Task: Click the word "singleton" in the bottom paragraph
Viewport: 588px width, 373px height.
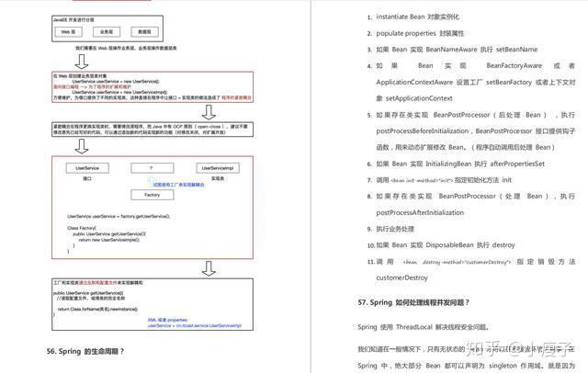Action: coord(504,366)
